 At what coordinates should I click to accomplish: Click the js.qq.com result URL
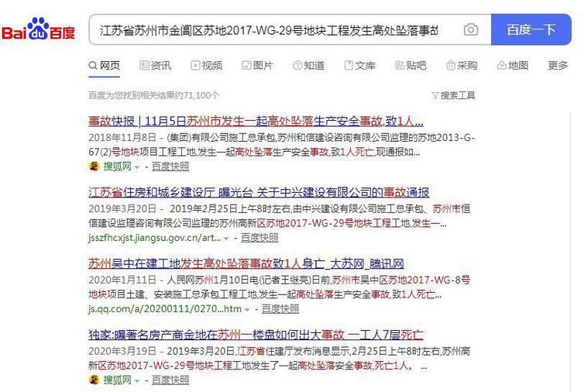tap(165, 308)
